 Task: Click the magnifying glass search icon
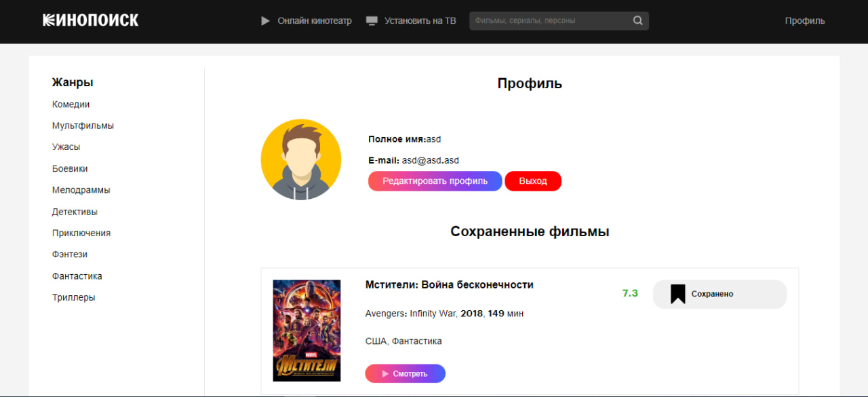click(637, 20)
